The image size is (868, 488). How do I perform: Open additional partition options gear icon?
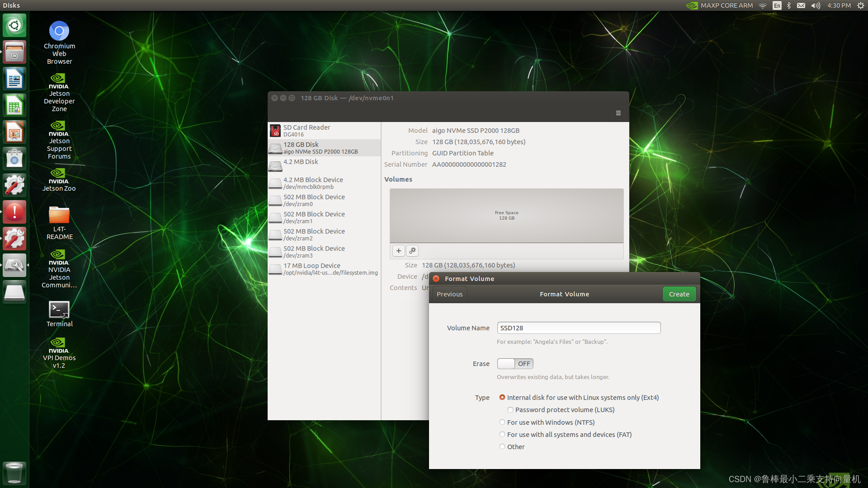(x=412, y=251)
